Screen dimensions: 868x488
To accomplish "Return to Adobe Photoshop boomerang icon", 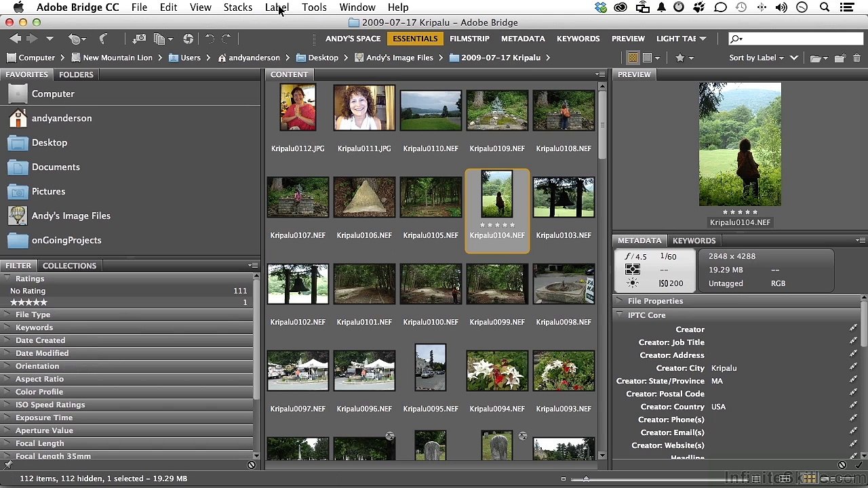I will (x=103, y=39).
